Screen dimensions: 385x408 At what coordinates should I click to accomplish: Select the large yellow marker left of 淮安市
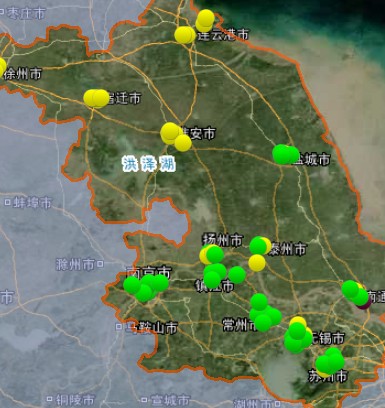(170, 131)
